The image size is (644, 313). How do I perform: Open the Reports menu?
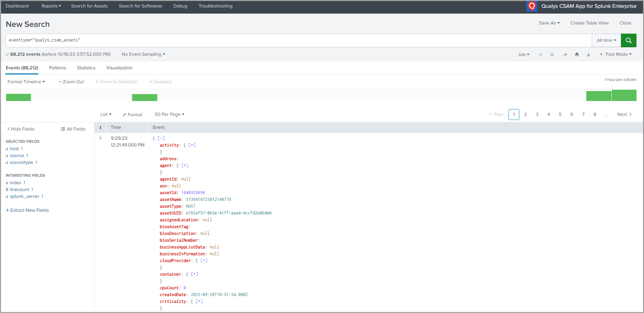[51, 6]
